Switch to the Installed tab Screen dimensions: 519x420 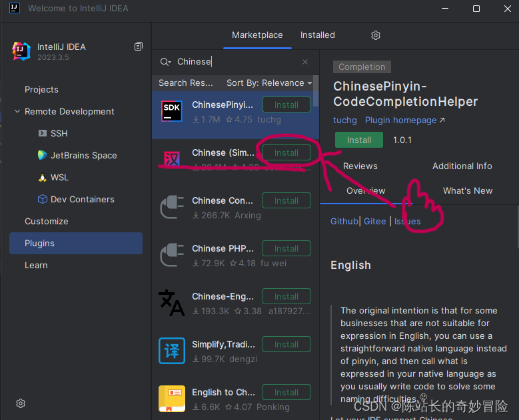(317, 35)
